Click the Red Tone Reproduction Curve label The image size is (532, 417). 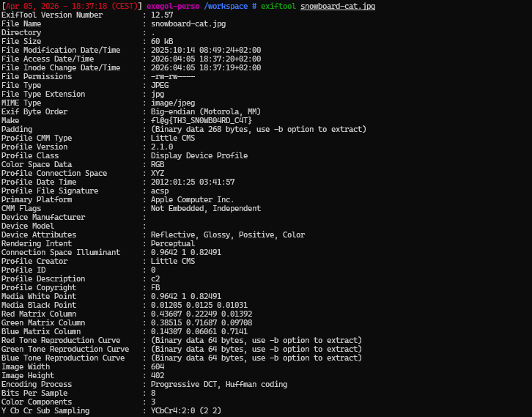click(61, 340)
